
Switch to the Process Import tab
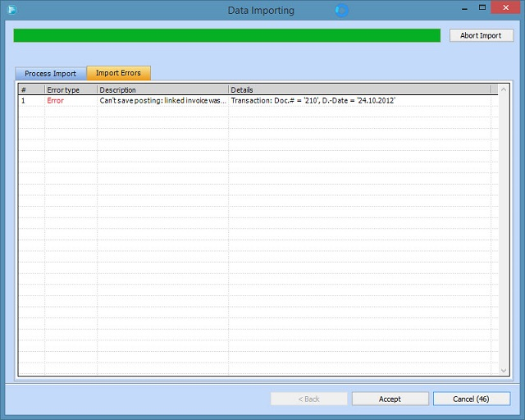50,73
